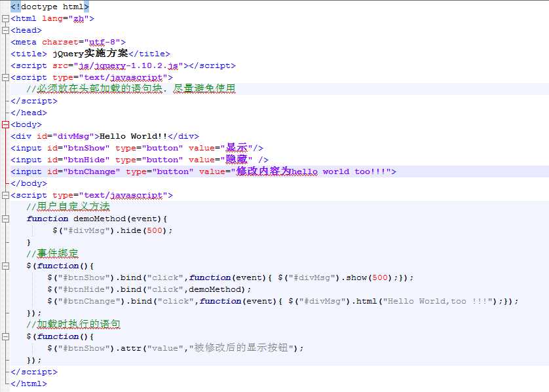Click the doctype html declaration line
Viewport: 549px width, 392px height.
[x=50, y=7]
